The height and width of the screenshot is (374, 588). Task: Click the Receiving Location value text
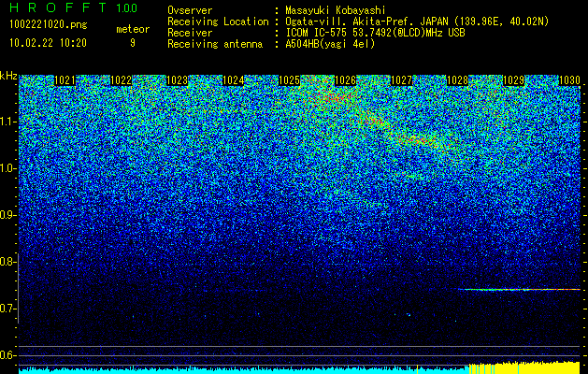[417, 22]
